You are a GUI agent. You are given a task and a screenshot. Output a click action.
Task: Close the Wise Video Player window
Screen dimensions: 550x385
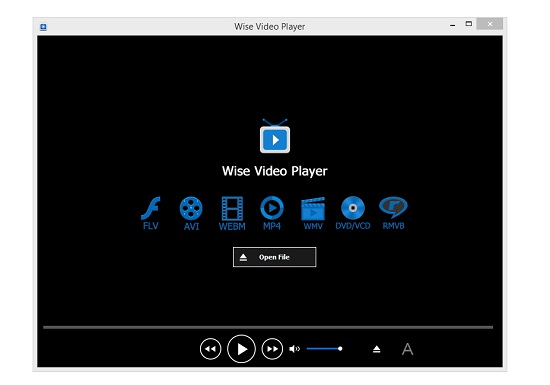[x=490, y=24]
